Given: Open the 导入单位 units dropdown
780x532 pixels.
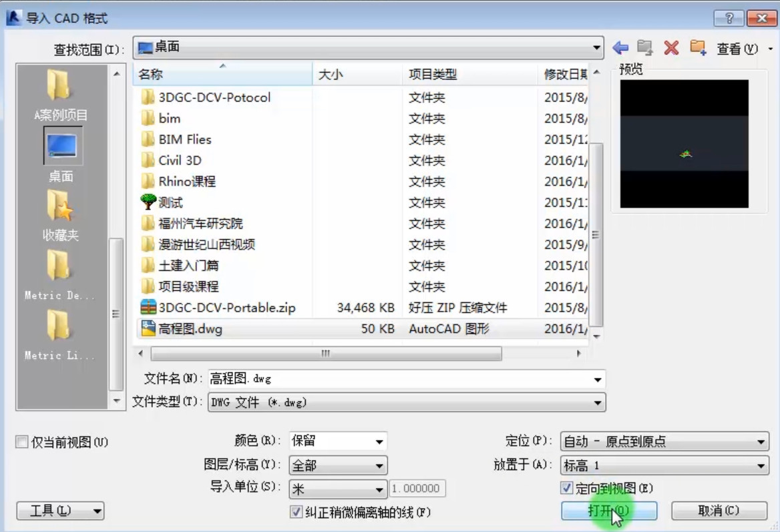Looking at the screenshot, I should [x=339, y=489].
